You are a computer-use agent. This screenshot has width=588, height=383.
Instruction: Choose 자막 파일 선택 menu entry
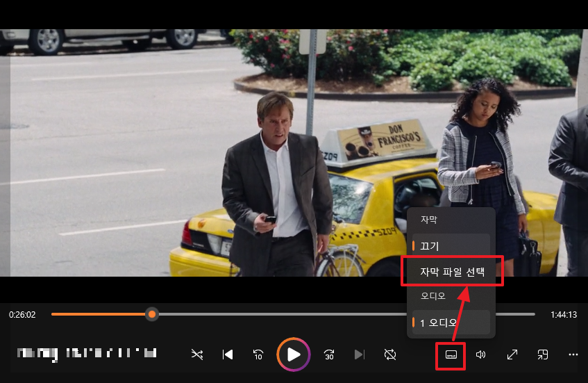coord(452,272)
